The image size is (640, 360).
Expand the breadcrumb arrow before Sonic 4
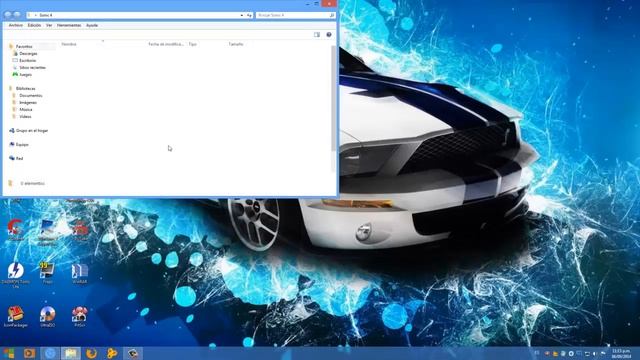36,15
